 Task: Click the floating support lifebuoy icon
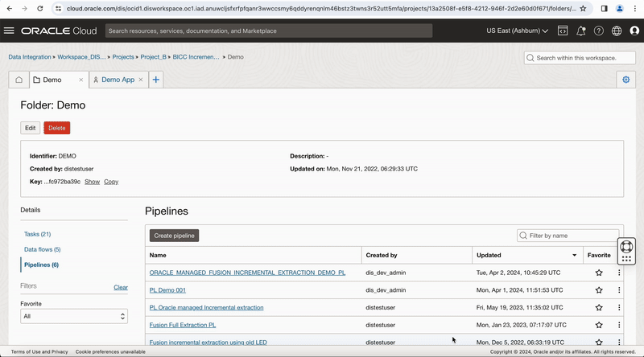pos(626,247)
